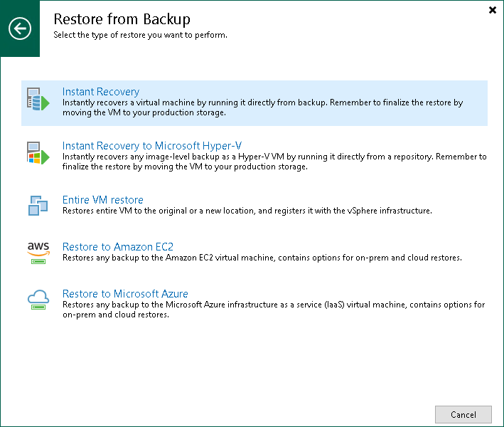Viewport: 504px width, 427px height.
Task: Click the 'Select the type of restore' subtitle
Action: click(x=140, y=35)
